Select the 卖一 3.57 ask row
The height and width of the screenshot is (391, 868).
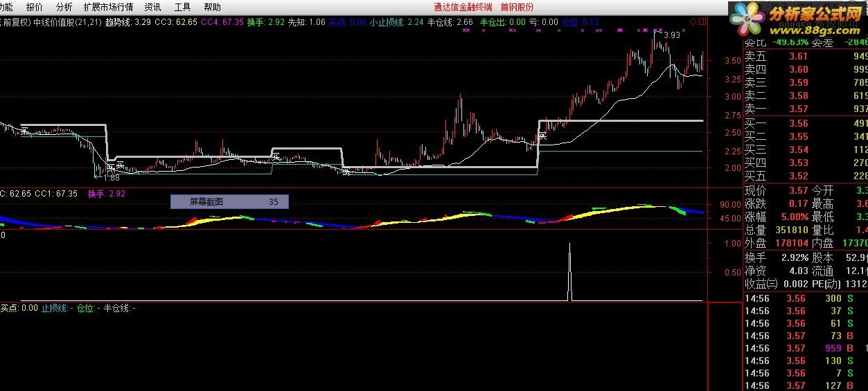(806, 109)
